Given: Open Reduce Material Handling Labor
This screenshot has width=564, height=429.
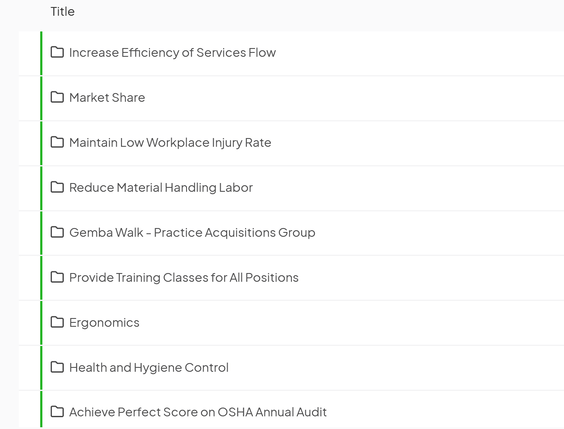Looking at the screenshot, I should pyautogui.click(x=161, y=187).
